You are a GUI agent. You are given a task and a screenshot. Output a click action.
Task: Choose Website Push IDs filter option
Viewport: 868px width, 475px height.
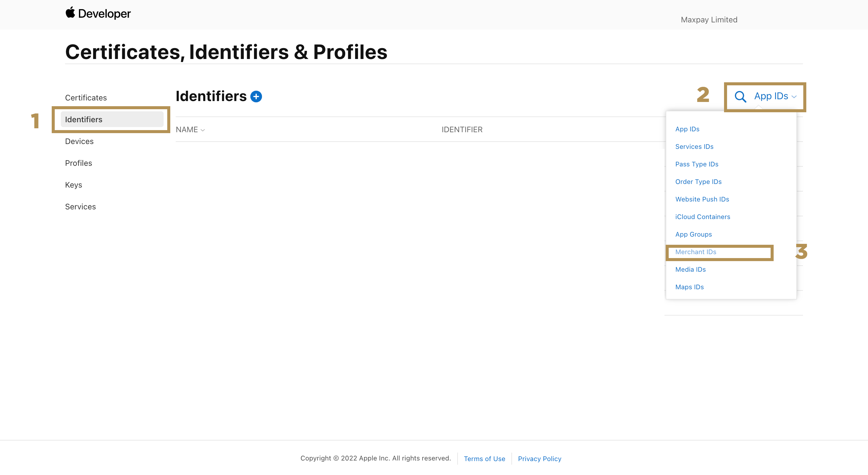click(x=702, y=199)
